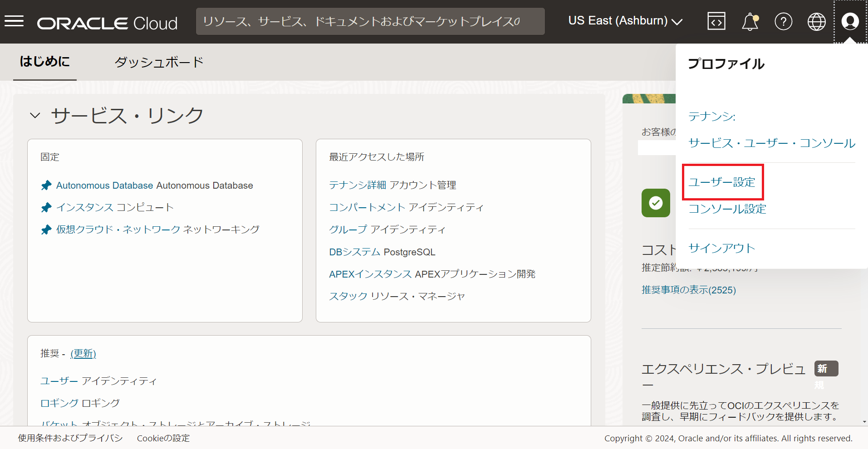The image size is (868, 449).
Task: Open the Cloud Shell developer tools icon
Action: [x=716, y=21]
